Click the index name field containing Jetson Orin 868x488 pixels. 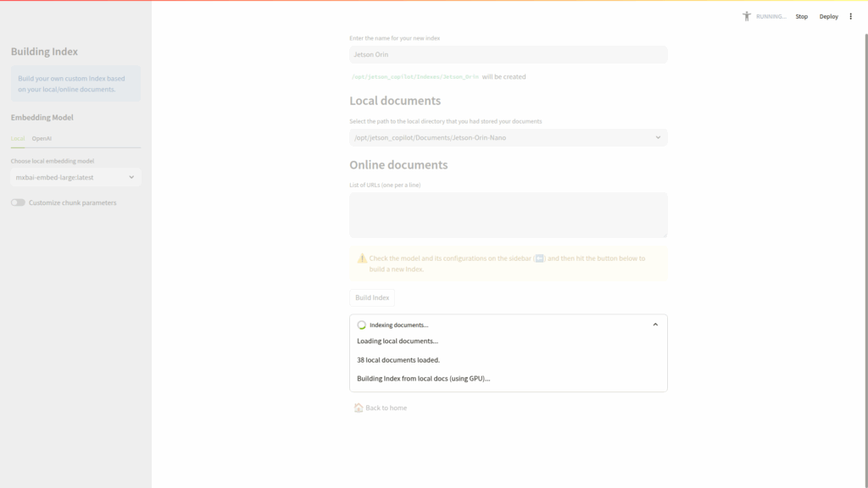pos(508,54)
